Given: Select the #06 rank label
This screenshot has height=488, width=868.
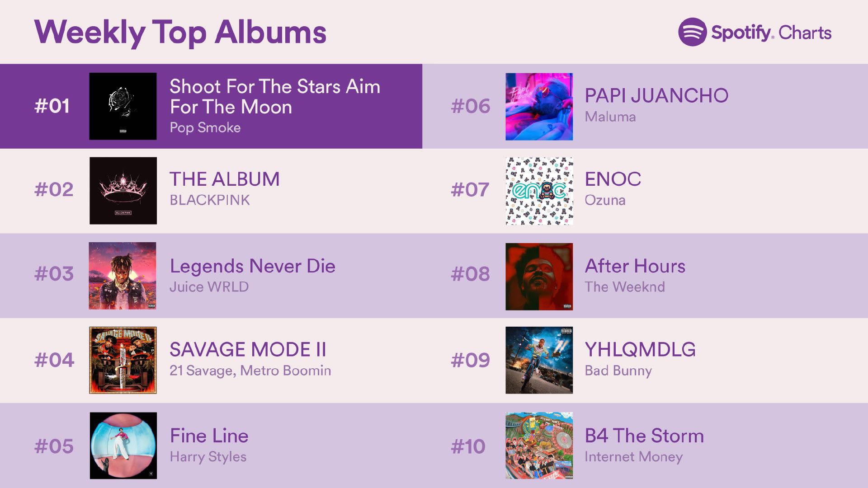Looking at the screenshot, I should point(471,106).
